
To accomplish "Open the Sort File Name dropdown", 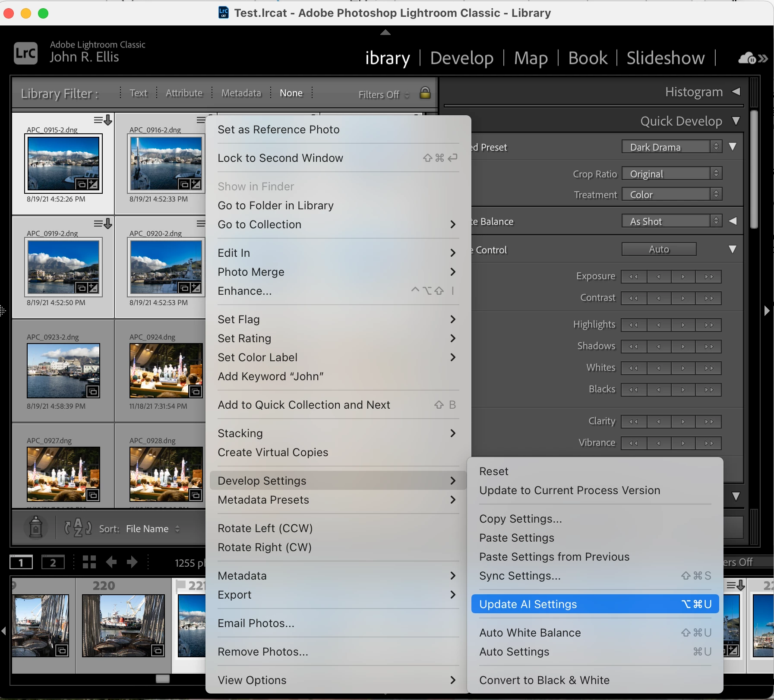I will point(153,529).
